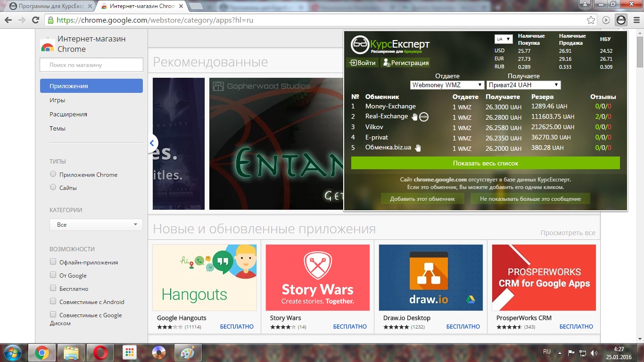
Task: Click the КурсЕксперт logo
Action: pyautogui.click(x=390, y=45)
